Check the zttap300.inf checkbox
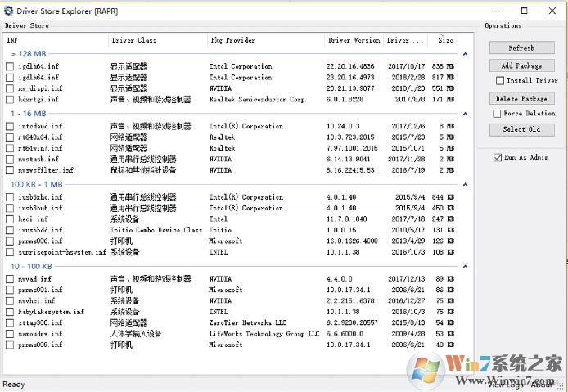 click(x=10, y=322)
